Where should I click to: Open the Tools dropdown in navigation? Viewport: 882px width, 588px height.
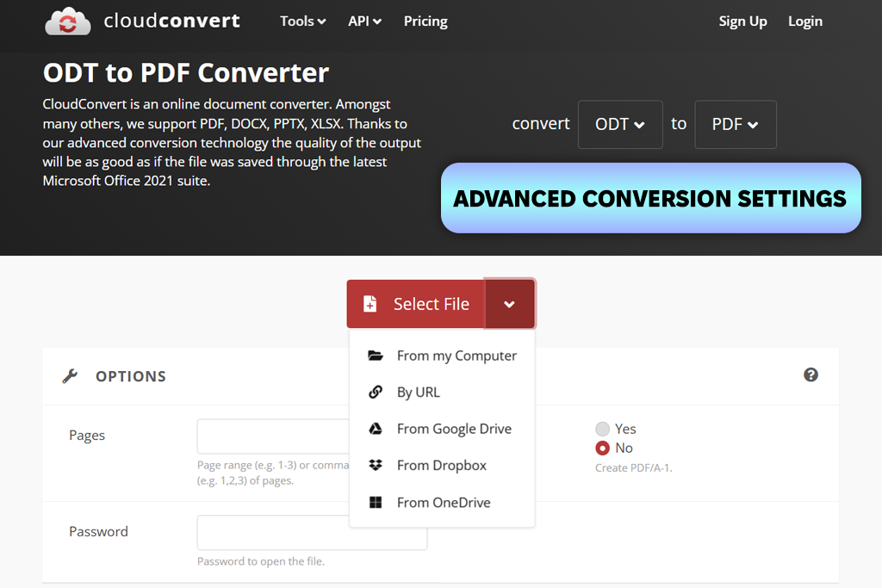(302, 22)
